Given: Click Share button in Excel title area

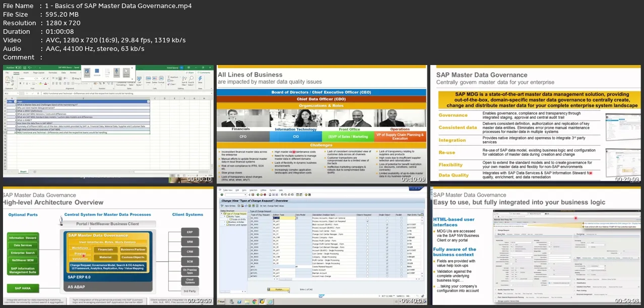Looking at the screenshot, I should pyautogui.click(x=189, y=73).
